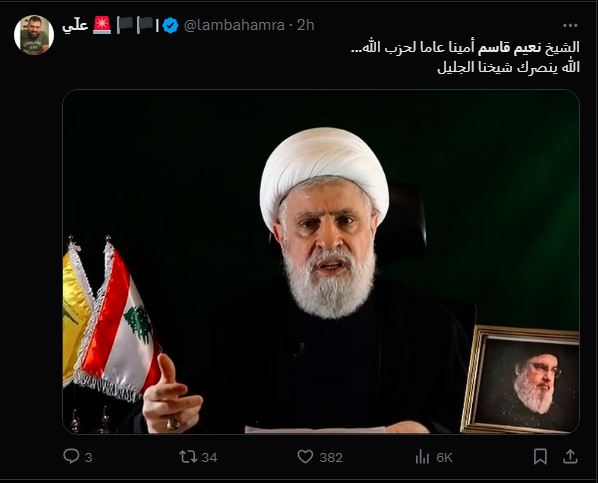598x483 pixels.
Task: Open the post via the 2h timestamp
Action: click(305, 25)
